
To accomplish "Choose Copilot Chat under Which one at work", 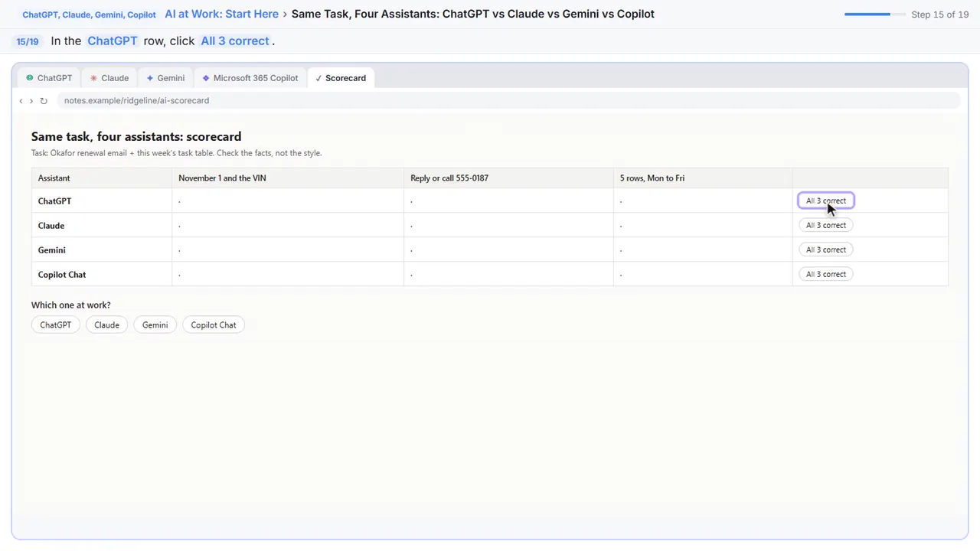I will tap(214, 325).
